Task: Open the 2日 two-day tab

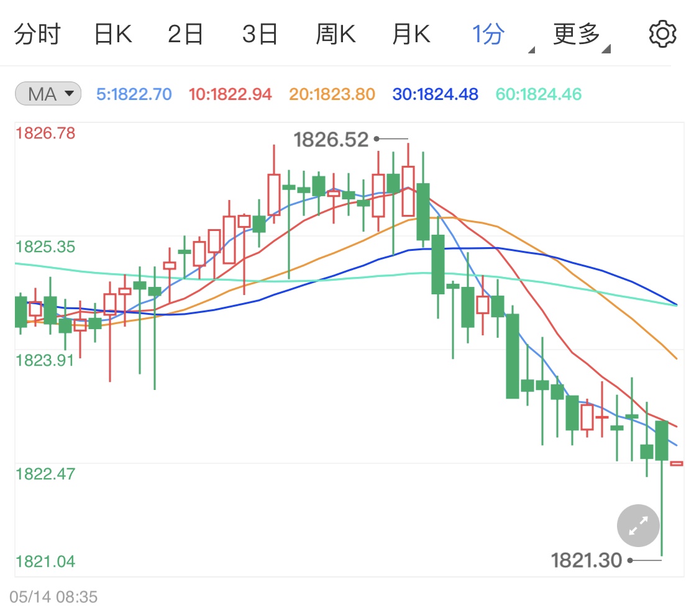Action: [x=185, y=34]
